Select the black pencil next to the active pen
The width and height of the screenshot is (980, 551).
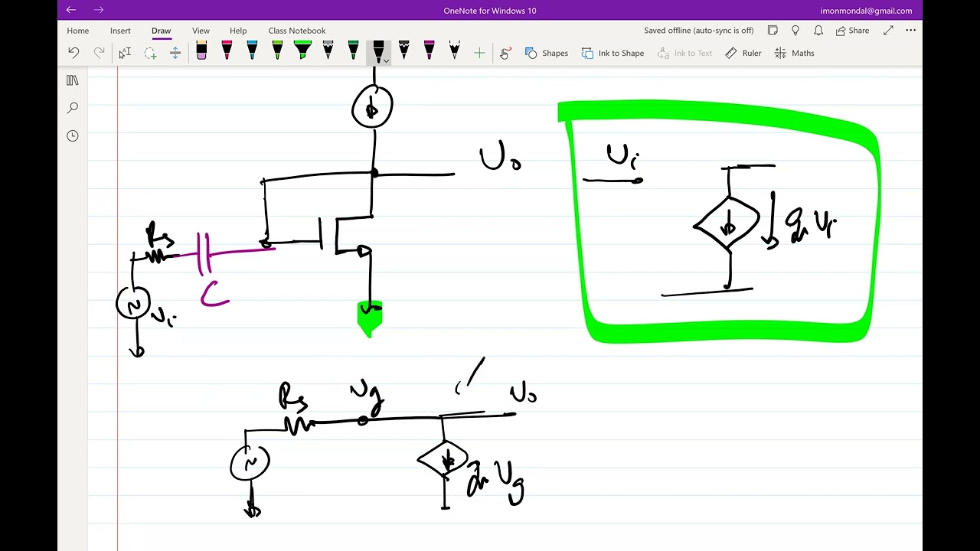point(403,51)
